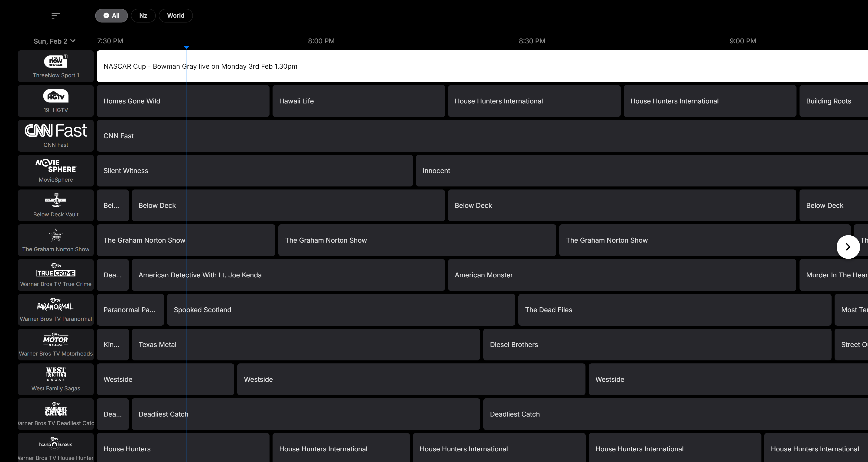868x462 pixels.
Task: Select the CNN Fast channel logo
Action: click(56, 131)
